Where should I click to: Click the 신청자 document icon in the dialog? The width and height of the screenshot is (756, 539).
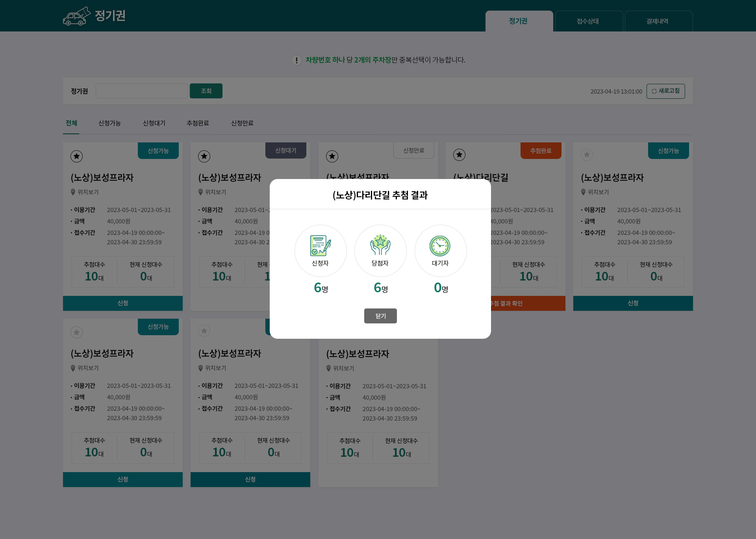click(321, 246)
